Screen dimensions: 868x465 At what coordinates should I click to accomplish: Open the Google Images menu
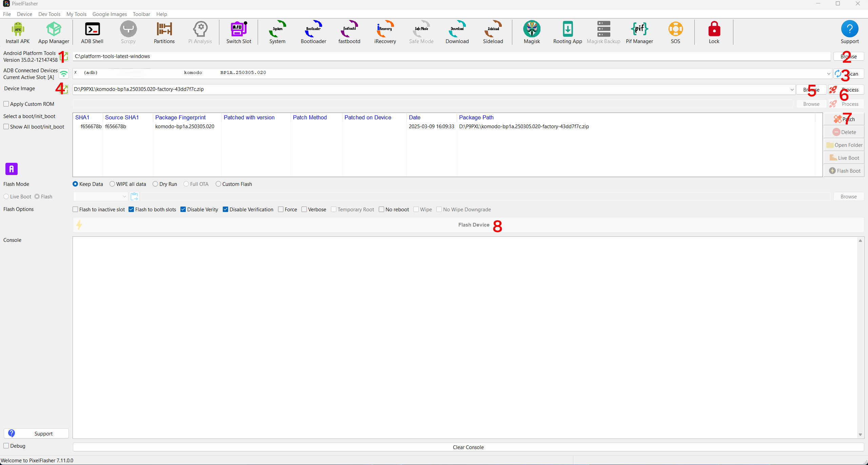pyautogui.click(x=110, y=14)
